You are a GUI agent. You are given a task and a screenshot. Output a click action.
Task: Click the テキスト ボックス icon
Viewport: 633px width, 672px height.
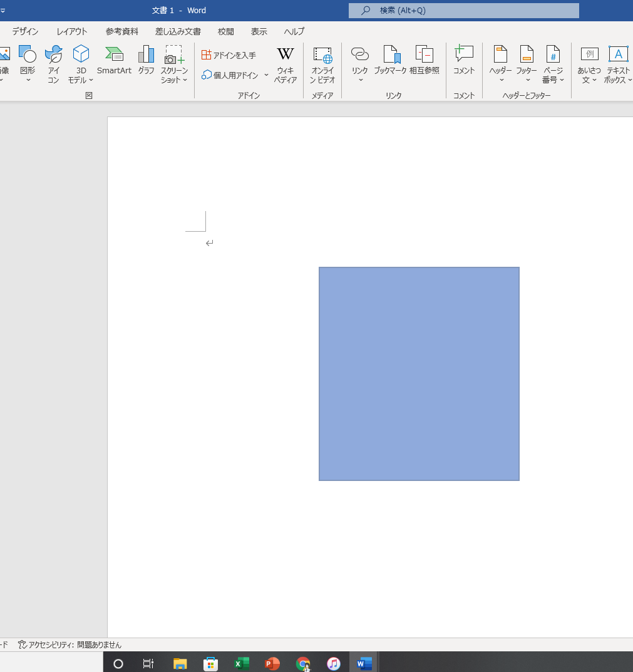pyautogui.click(x=618, y=54)
